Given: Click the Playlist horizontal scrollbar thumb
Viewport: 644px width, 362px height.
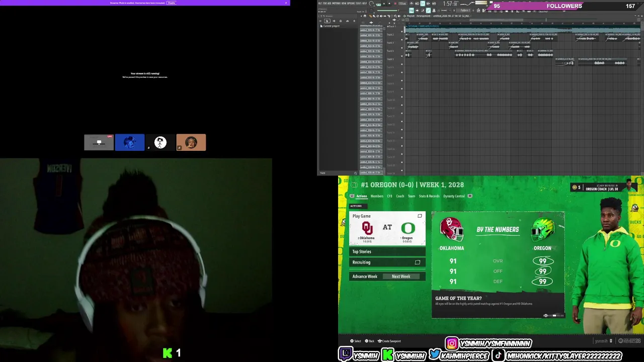Looking at the screenshot, I should pos(497,20).
